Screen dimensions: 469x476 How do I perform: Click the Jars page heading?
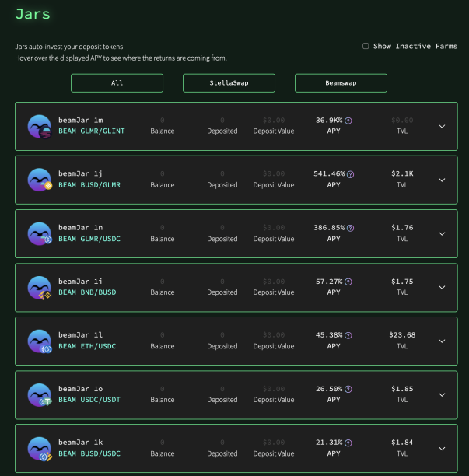pos(33,14)
